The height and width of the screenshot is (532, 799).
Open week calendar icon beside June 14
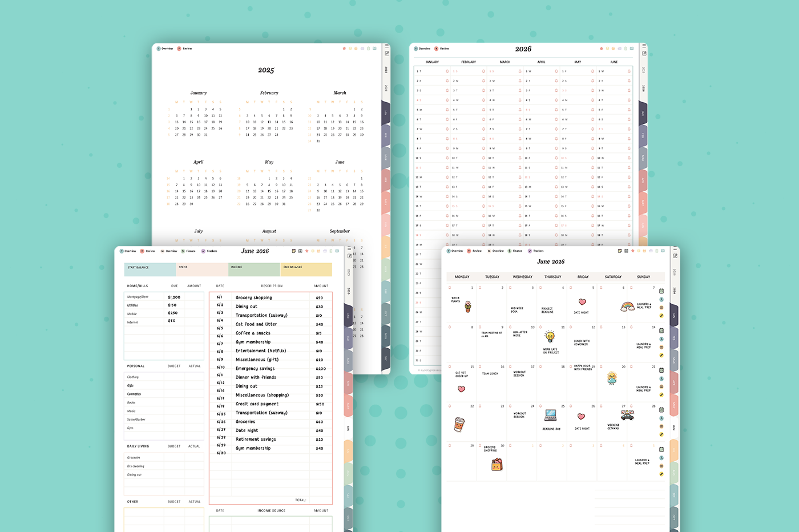661,331
